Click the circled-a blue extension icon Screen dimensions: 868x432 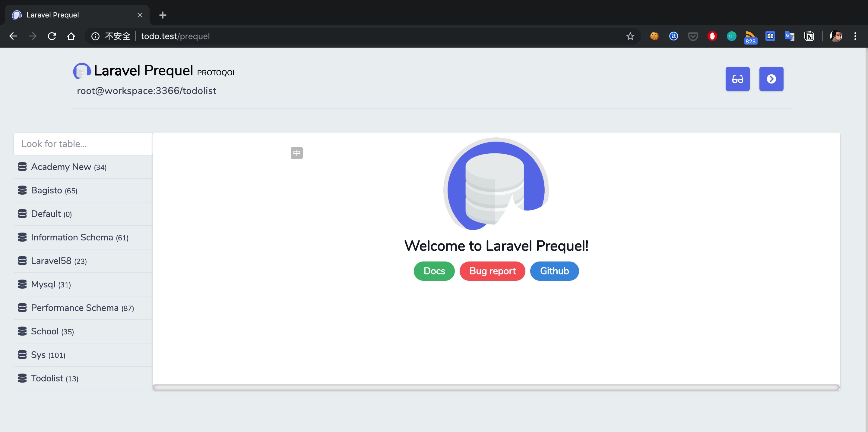click(x=673, y=36)
